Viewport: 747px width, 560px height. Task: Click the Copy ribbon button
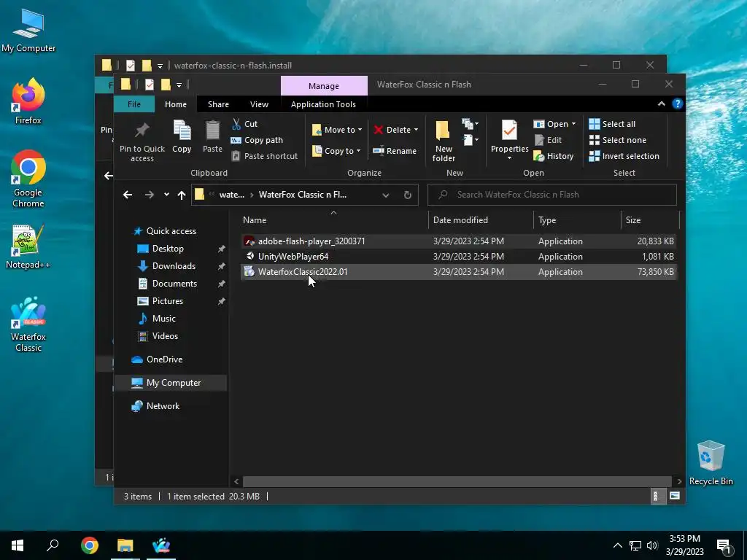[x=182, y=136]
